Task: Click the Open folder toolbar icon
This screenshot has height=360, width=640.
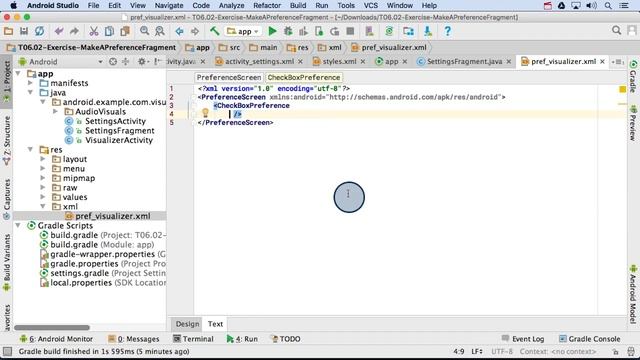Action: [x=8, y=31]
